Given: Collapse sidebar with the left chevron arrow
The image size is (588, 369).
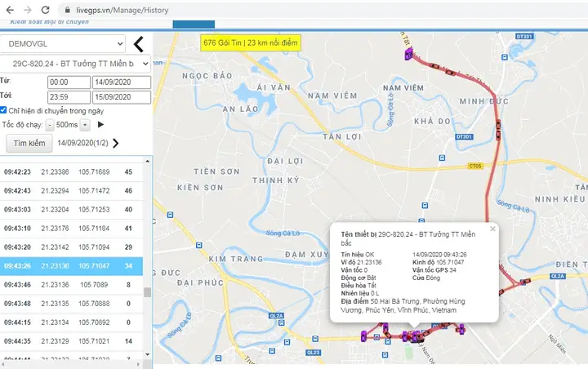Looking at the screenshot, I should [138, 43].
